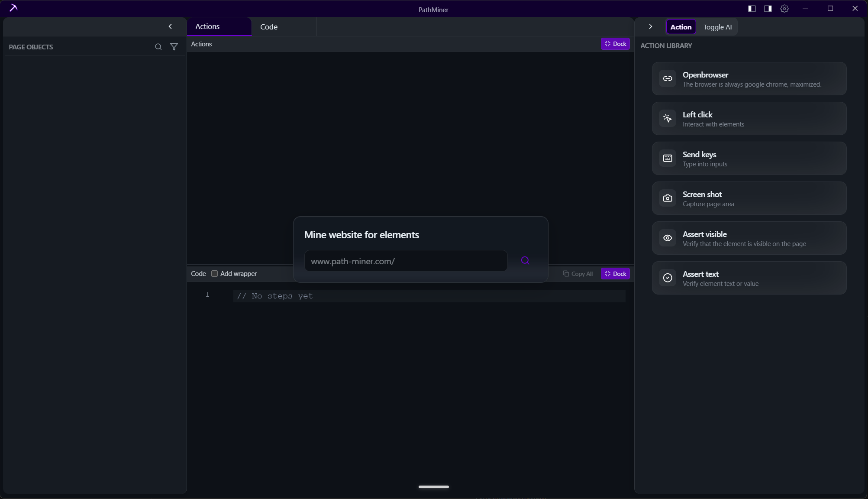Viewport: 868px width, 499px height.
Task: Open search in the Page Objects panel
Action: coord(158,47)
